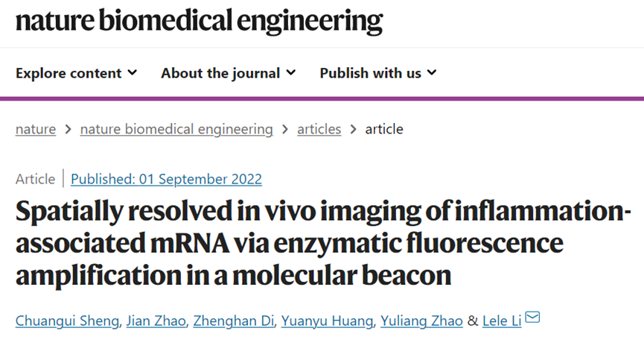The height and width of the screenshot is (337, 644).
Task: Open the Publish with us menu
Action: tap(378, 73)
